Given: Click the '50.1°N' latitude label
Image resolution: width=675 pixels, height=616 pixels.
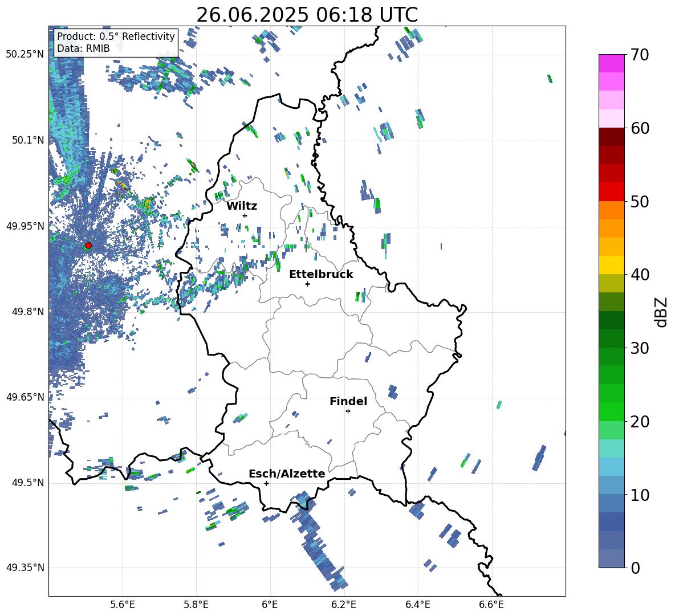Looking at the screenshot, I should (x=27, y=140).
